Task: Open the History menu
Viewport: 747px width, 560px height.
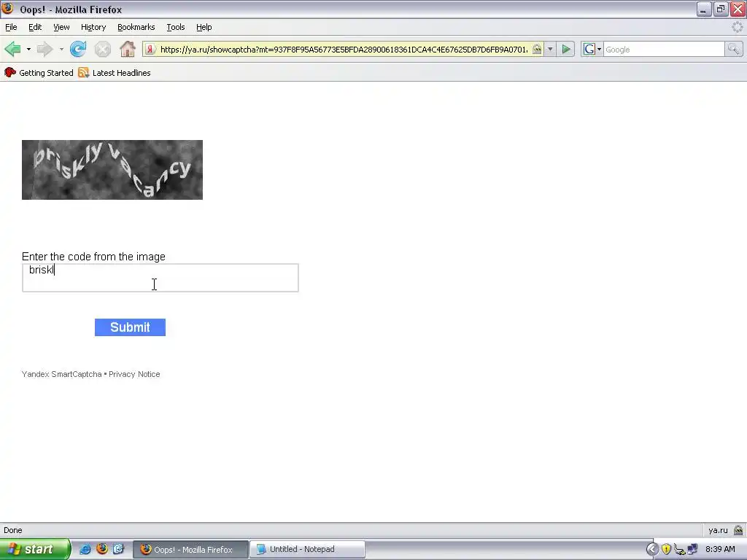Action: click(93, 27)
